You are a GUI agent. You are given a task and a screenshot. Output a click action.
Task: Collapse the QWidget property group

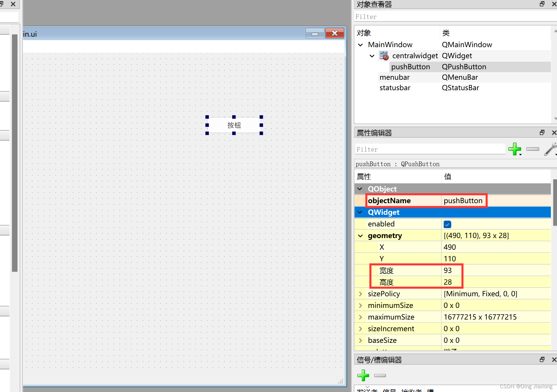click(x=360, y=212)
